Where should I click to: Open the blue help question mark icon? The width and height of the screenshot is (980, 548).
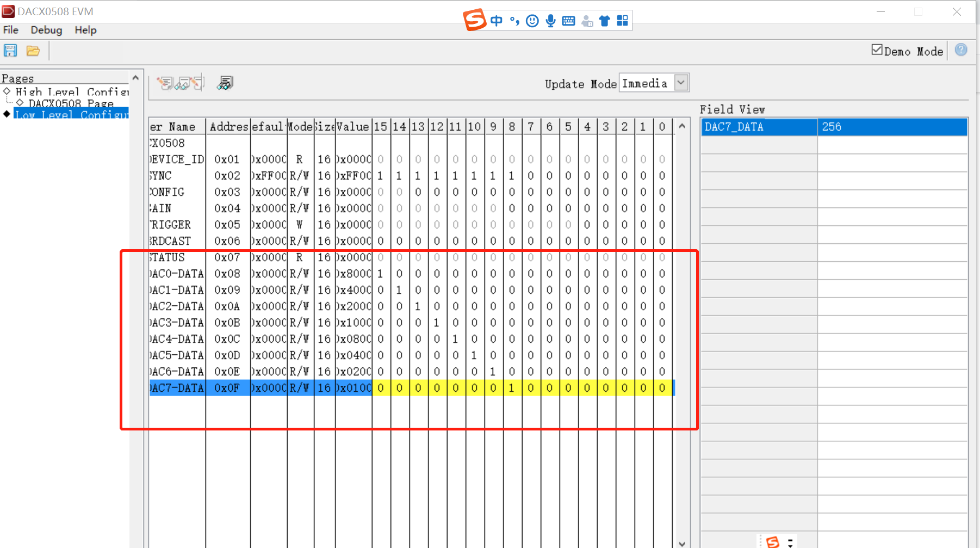(x=961, y=50)
